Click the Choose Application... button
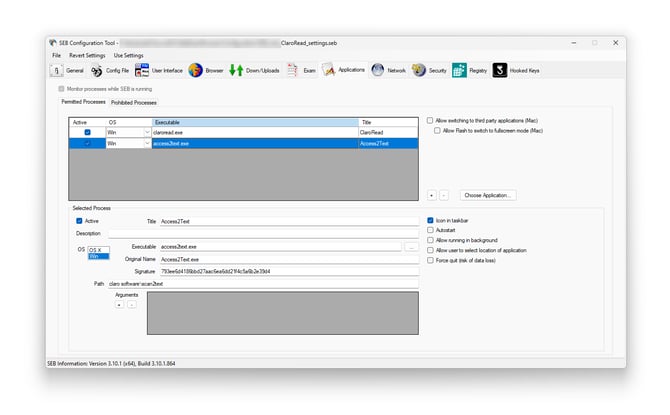Image resolution: width=670 pixels, height=415 pixels. click(x=488, y=195)
